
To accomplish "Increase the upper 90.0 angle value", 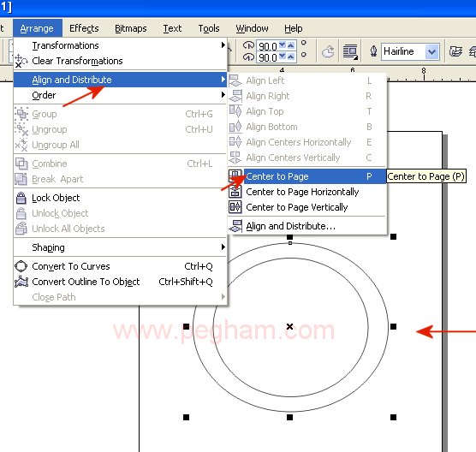I will pos(291,45).
